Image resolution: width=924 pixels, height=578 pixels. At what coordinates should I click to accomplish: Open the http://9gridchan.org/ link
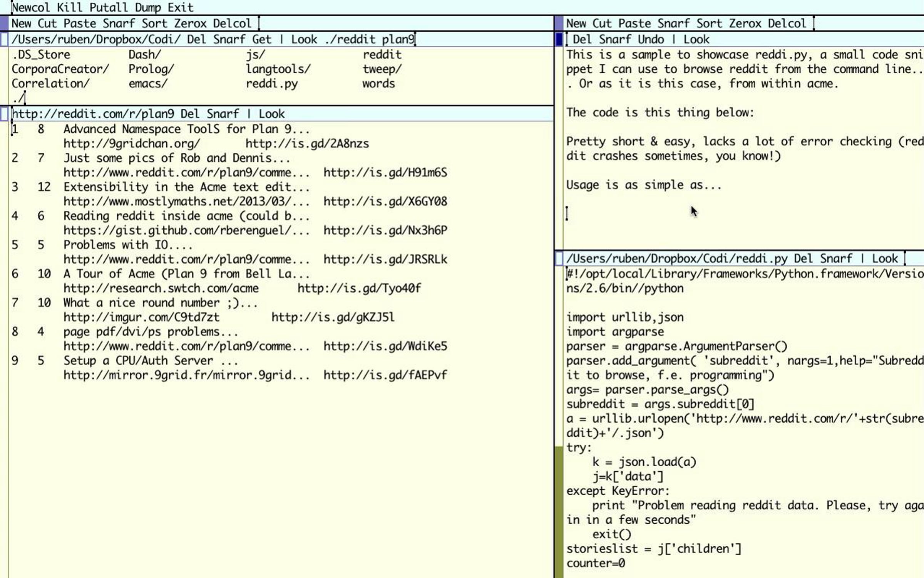coord(132,144)
